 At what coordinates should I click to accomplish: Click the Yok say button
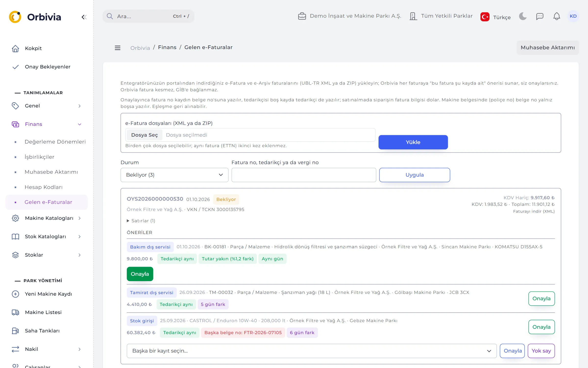coord(541,351)
